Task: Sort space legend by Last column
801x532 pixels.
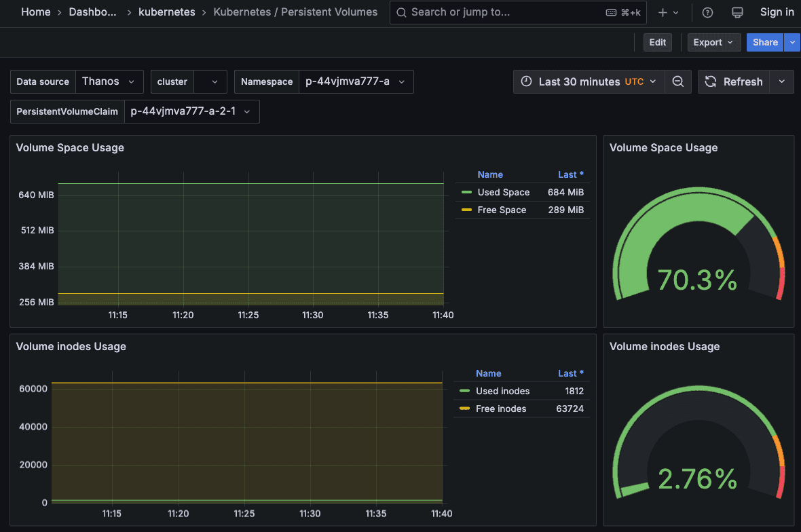Action: (571, 174)
